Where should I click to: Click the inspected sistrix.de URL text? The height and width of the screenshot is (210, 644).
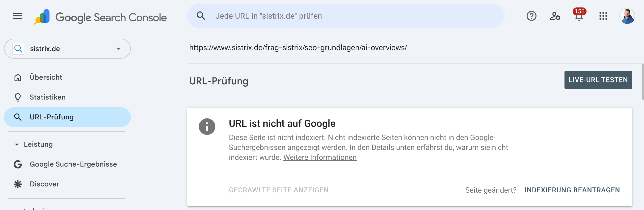click(x=298, y=48)
